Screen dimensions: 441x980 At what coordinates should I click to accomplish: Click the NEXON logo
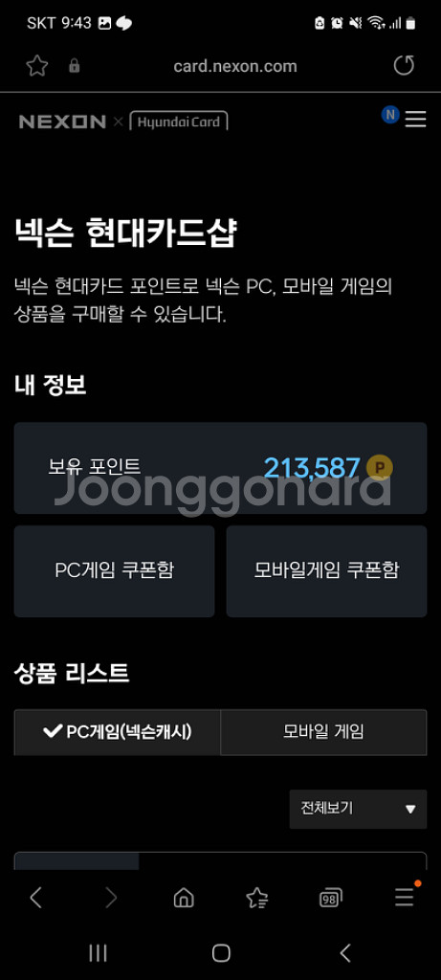62,122
